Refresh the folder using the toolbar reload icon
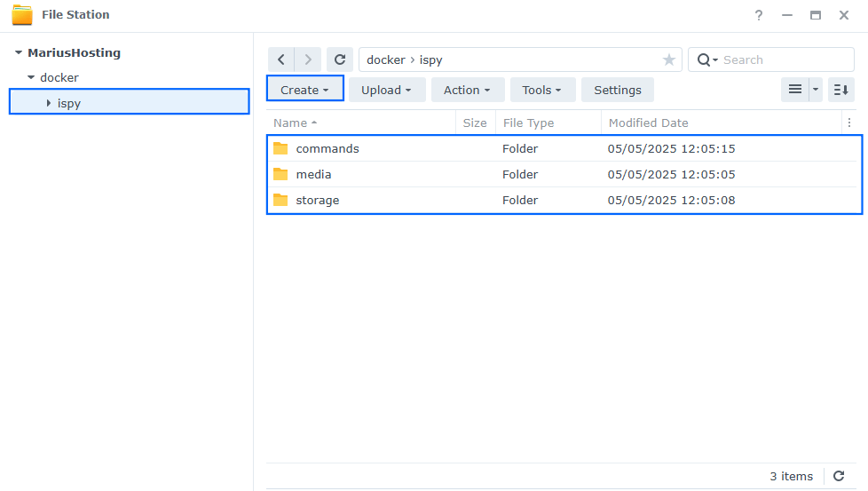 point(340,59)
